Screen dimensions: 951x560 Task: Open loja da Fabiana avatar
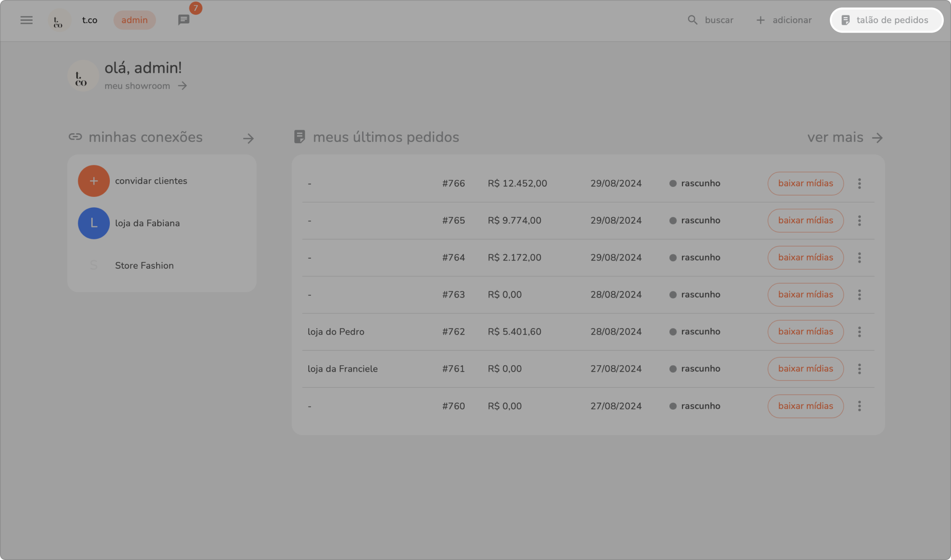(x=94, y=223)
